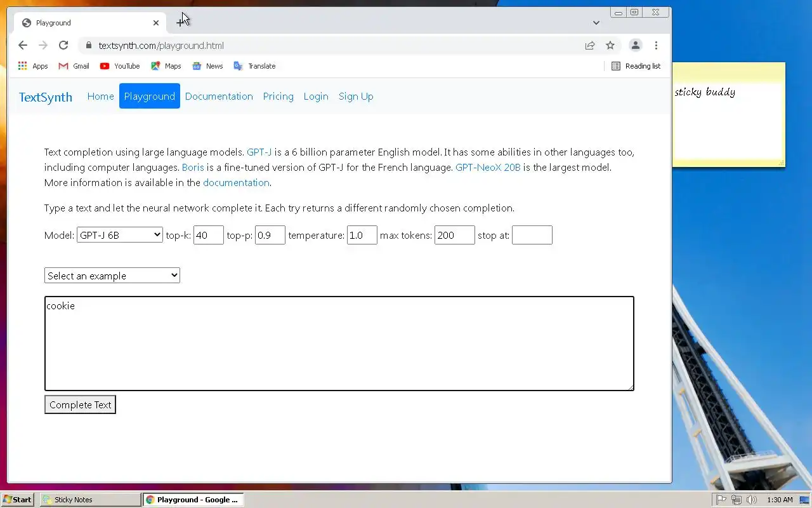Follow the Boris link
Viewport: 812px width, 508px height.
pos(193,168)
